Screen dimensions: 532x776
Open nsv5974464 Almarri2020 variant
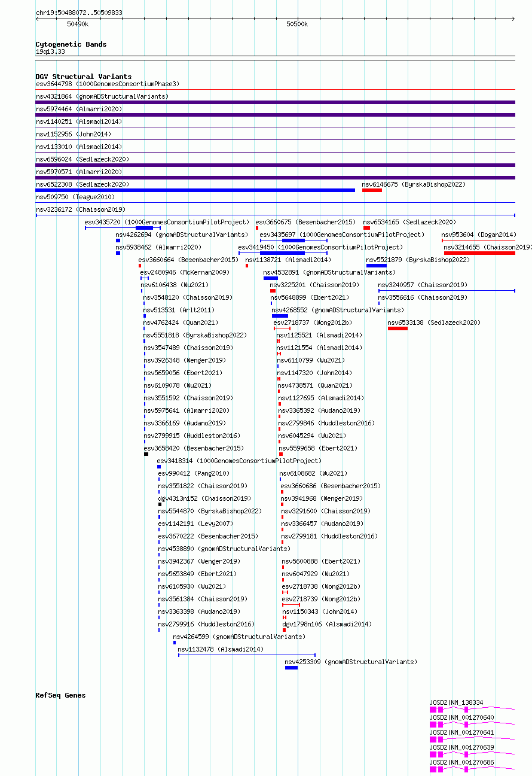[x=79, y=109]
